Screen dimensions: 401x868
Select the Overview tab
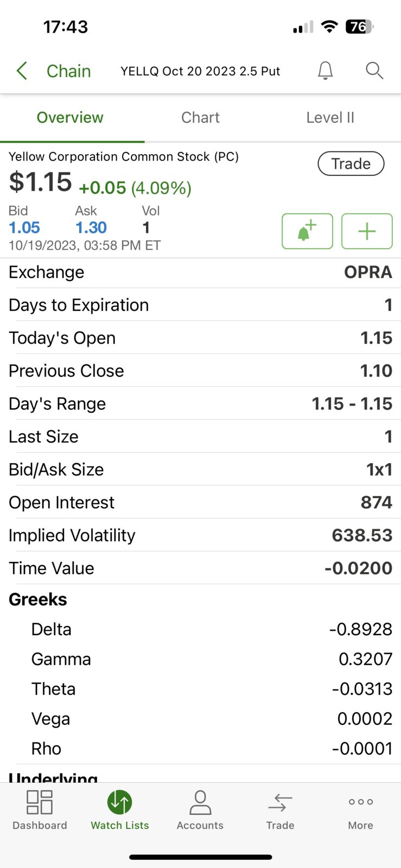coord(70,118)
